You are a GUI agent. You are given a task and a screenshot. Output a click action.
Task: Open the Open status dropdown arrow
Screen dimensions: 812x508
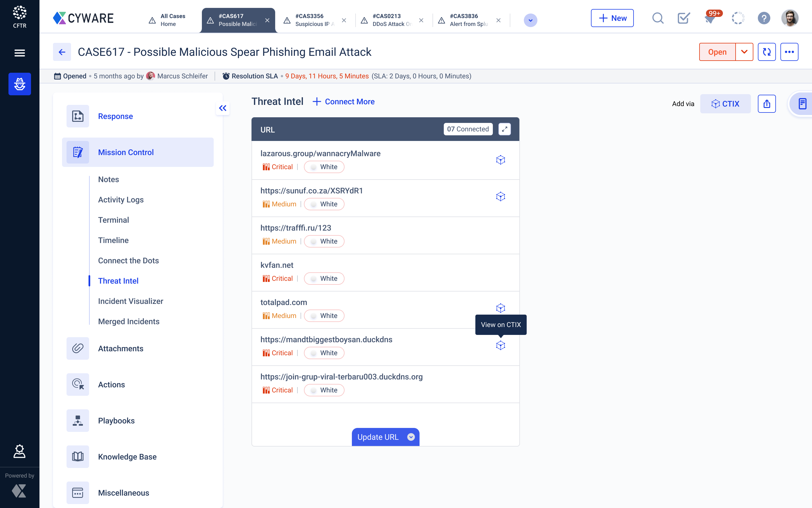[x=744, y=52]
